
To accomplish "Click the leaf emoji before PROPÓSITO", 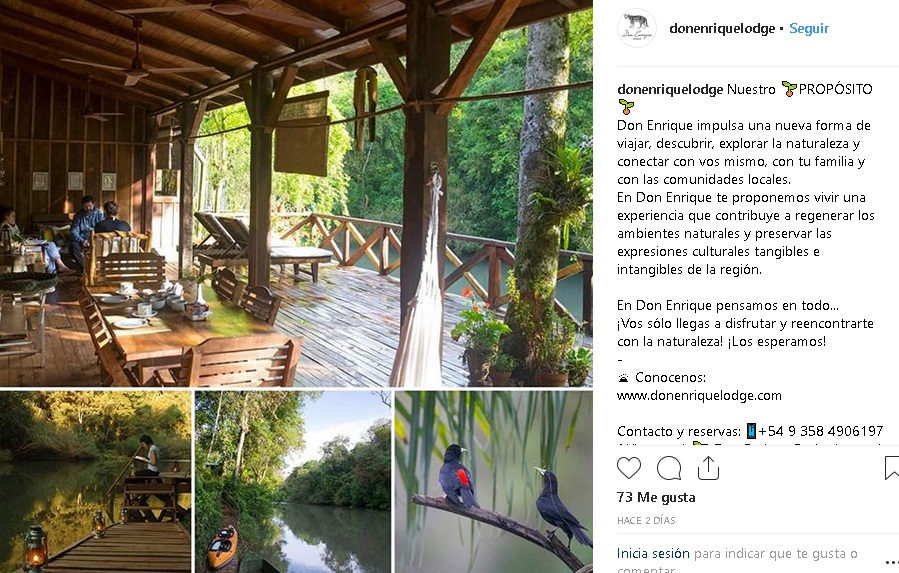I will (789, 89).
